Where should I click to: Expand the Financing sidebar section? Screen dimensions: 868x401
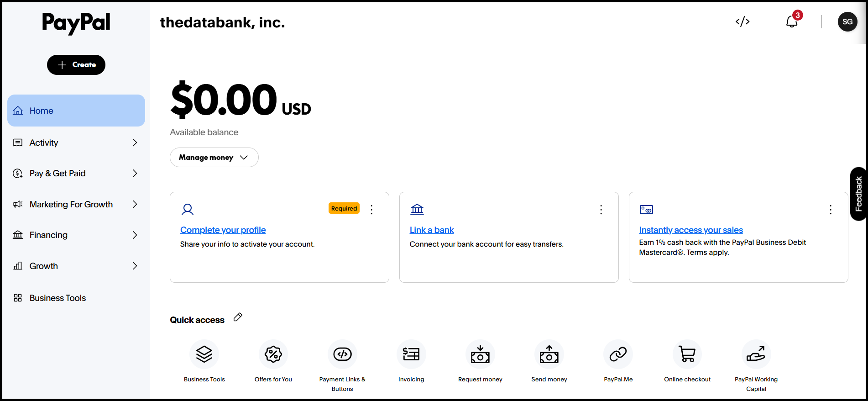tap(76, 235)
